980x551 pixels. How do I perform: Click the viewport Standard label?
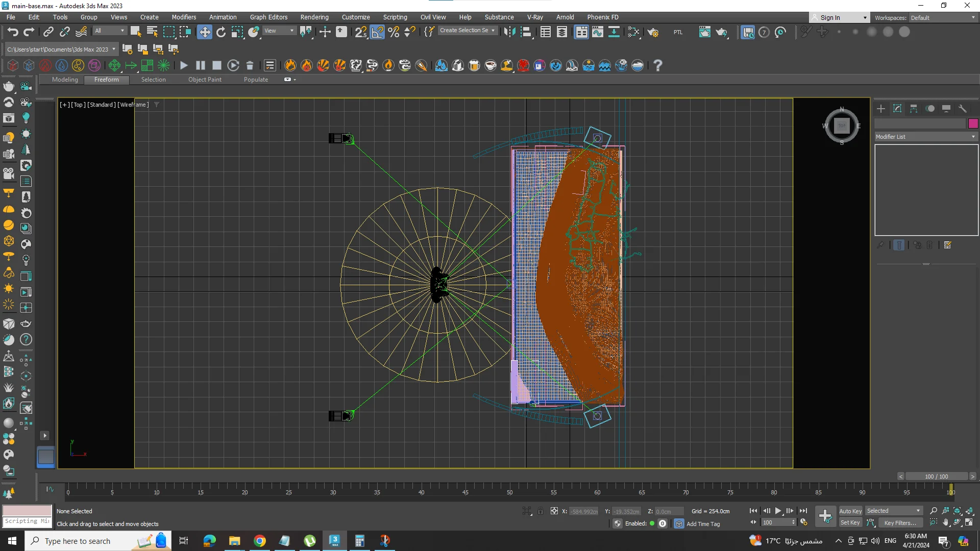pos(101,105)
